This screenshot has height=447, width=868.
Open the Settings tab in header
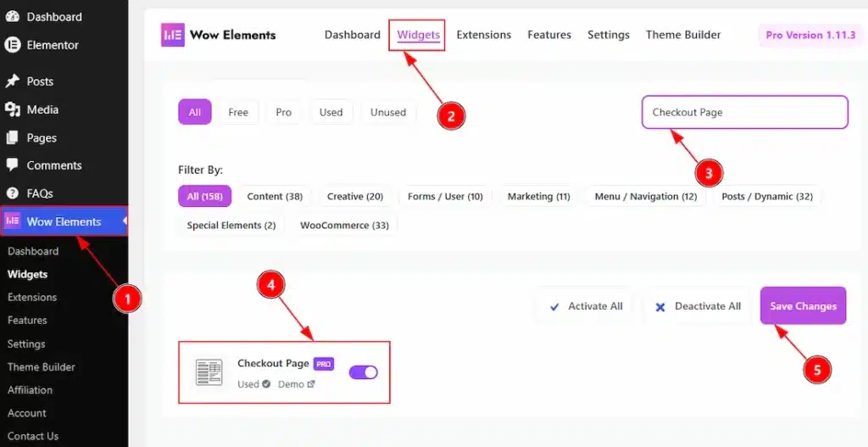(609, 35)
